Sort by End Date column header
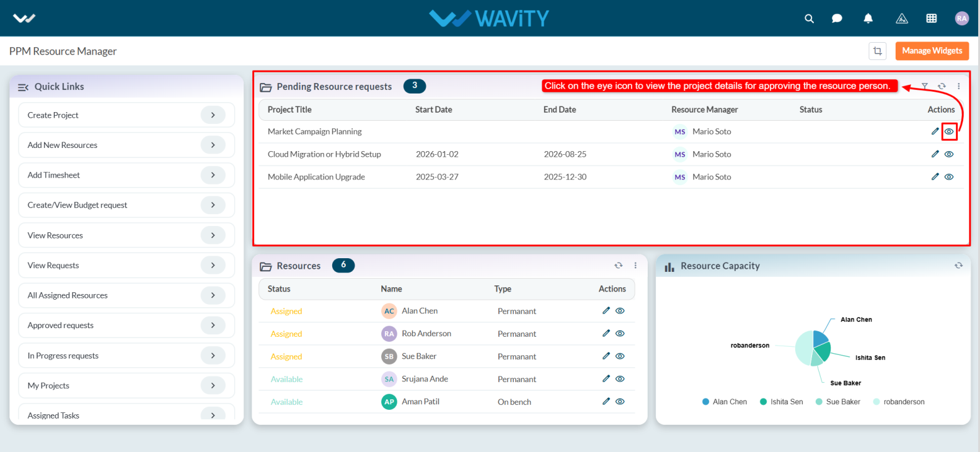 [560, 110]
